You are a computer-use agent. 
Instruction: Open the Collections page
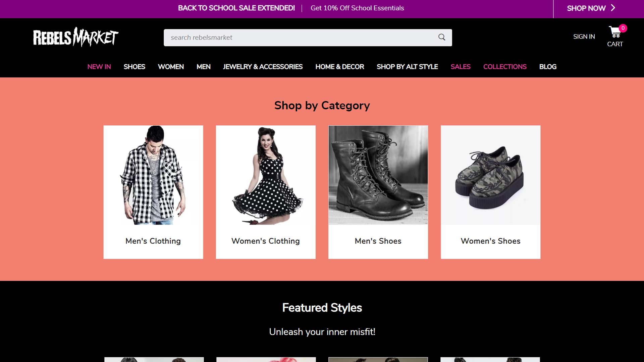(x=505, y=67)
